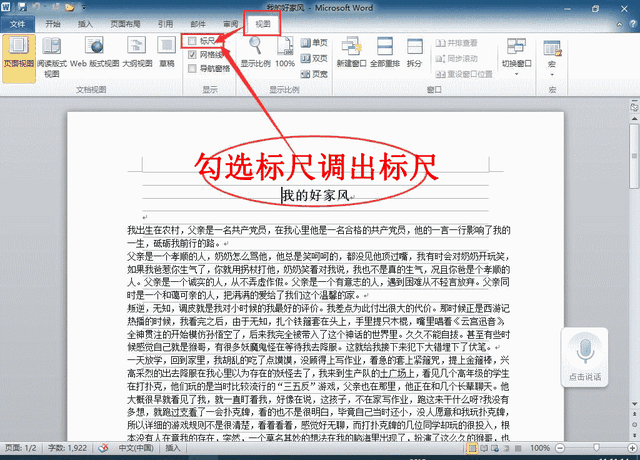The height and width of the screenshot is (460, 640).
Task: Select page layout view icon in status bar
Action: 472,448
